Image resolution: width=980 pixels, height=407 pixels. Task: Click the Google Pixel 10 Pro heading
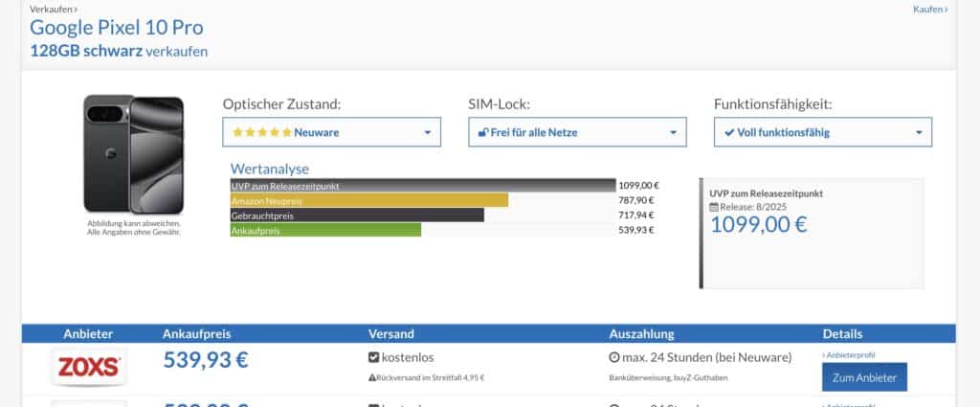(x=116, y=28)
